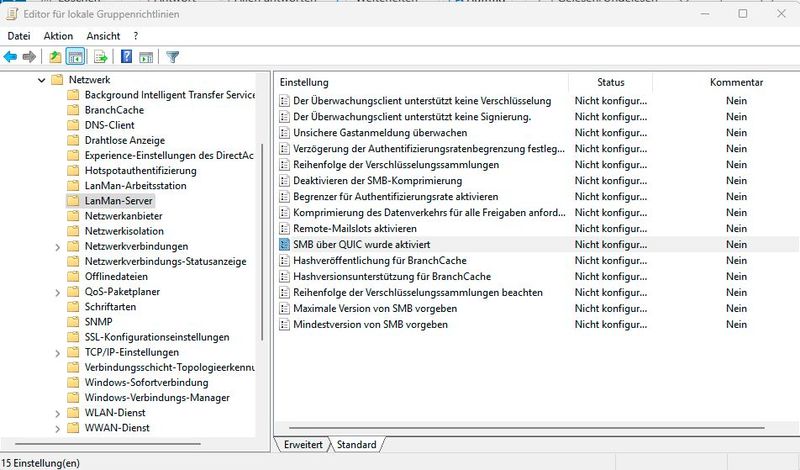Click folder icon next to DNS-Client
Image resolution: width=800 pixels, height=470 pixels.
(73, 125)
